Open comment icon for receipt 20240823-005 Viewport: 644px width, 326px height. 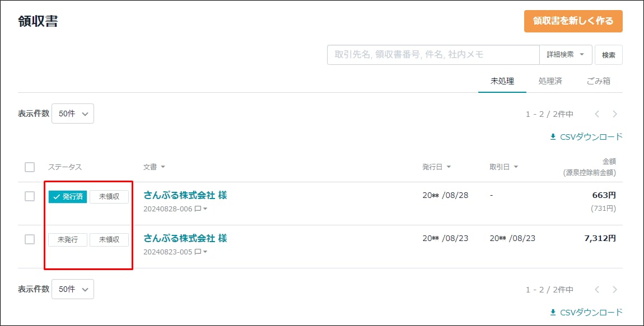click(x=198, y=252)
